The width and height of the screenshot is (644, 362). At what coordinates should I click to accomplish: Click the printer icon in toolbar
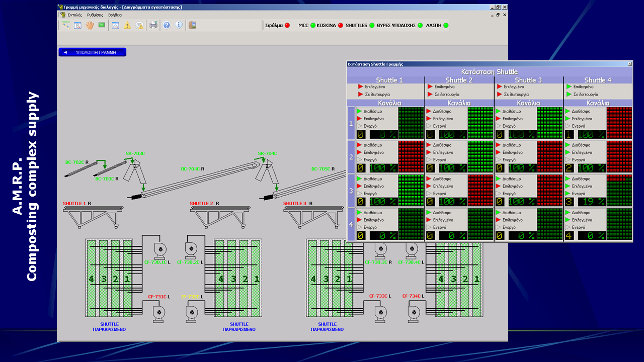(x=153, y=25)
